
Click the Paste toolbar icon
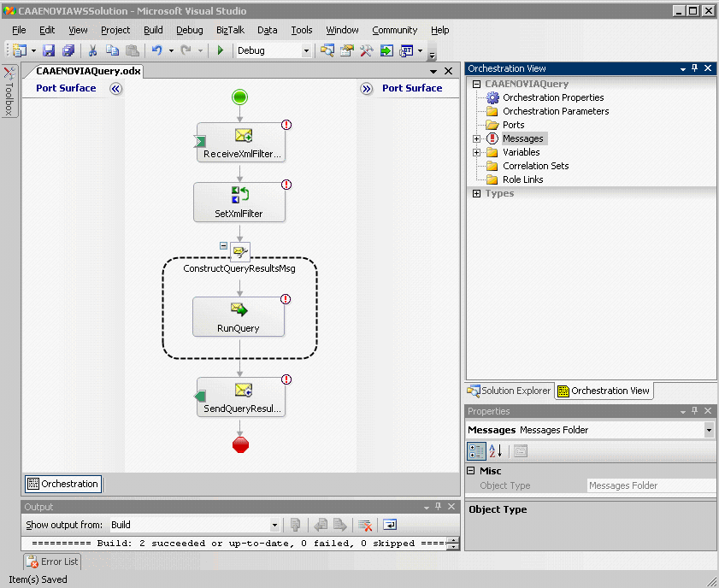[132, 50]
